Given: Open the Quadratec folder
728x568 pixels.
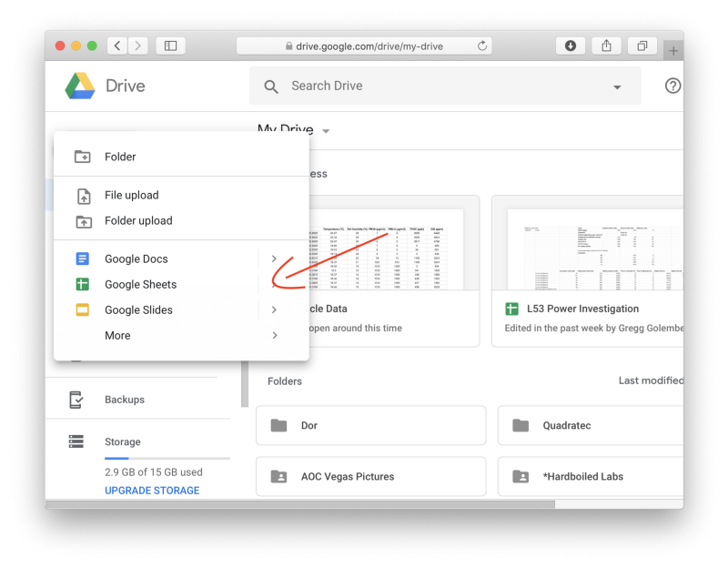Looking at the screenshot, I should (x=591, y=425).
